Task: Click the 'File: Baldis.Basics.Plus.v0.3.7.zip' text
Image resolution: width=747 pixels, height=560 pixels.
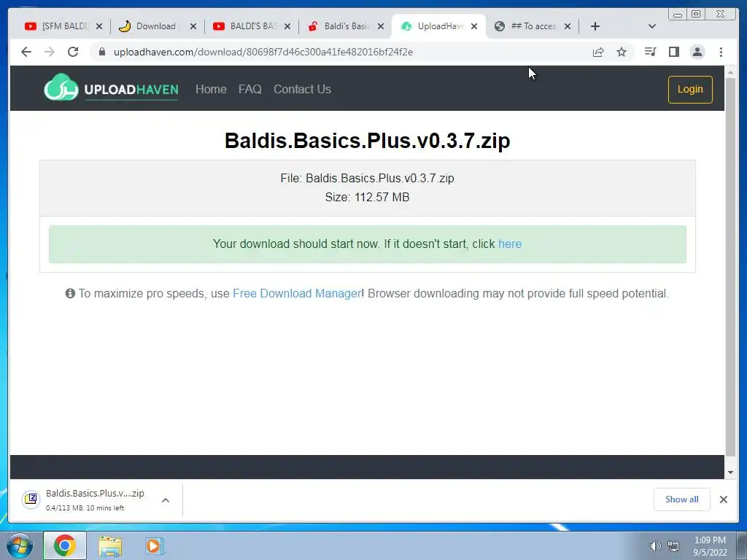Action: pyautogui.click(x=368, y=178)
